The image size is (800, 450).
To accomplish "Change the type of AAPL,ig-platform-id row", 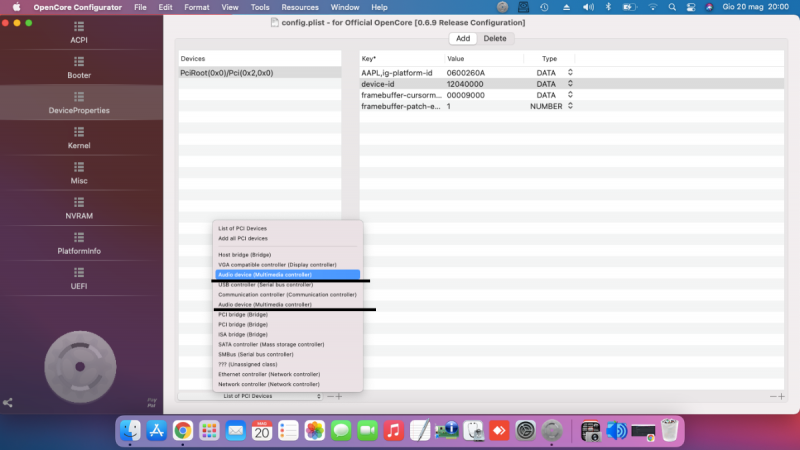I will (570, 72).
